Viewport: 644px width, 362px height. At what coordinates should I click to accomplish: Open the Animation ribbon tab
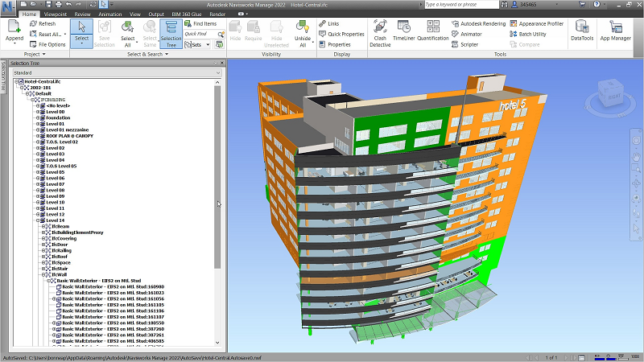[x=111, y=14]
